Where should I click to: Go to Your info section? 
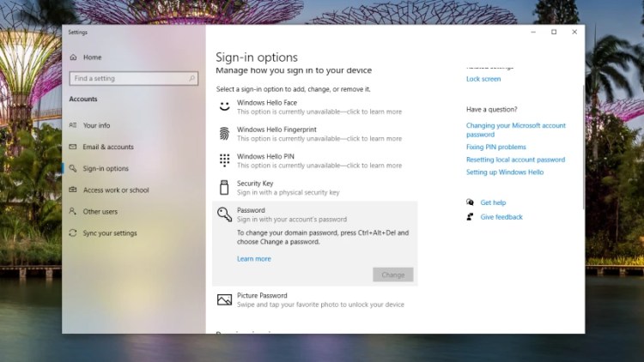click(96, 125)
